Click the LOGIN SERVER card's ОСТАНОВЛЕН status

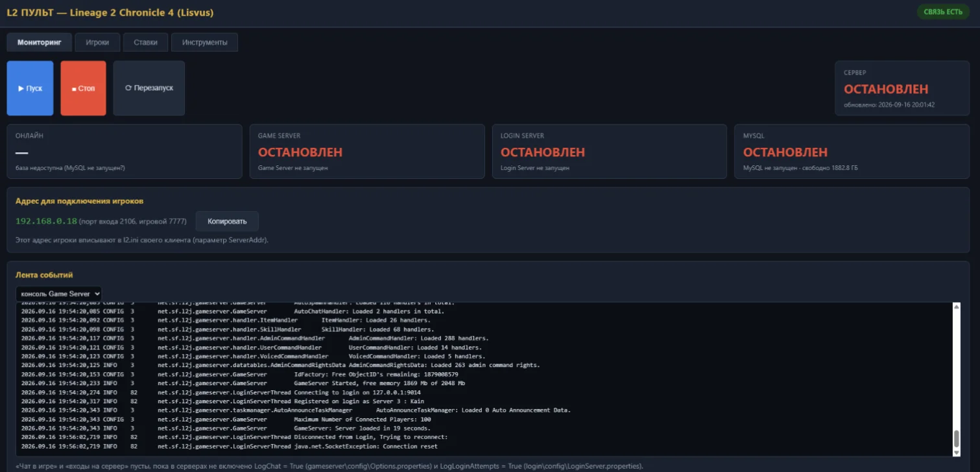(x=543, y=152)
